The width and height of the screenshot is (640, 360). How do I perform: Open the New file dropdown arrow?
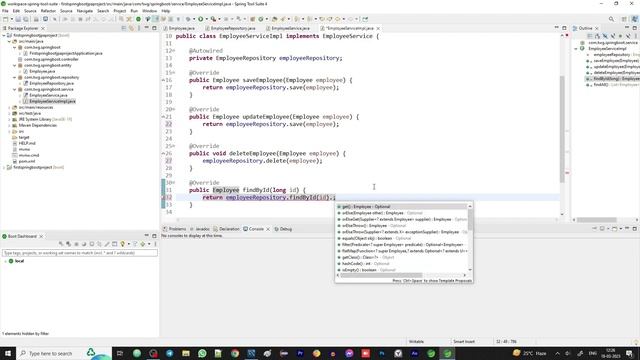click(11, 19)
